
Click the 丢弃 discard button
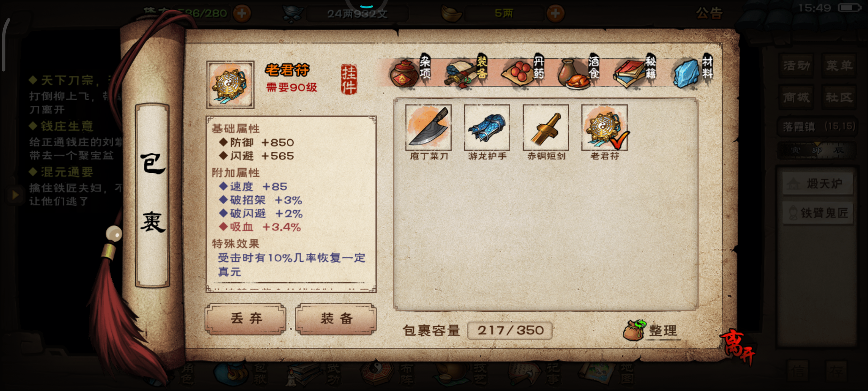(246, 319)
